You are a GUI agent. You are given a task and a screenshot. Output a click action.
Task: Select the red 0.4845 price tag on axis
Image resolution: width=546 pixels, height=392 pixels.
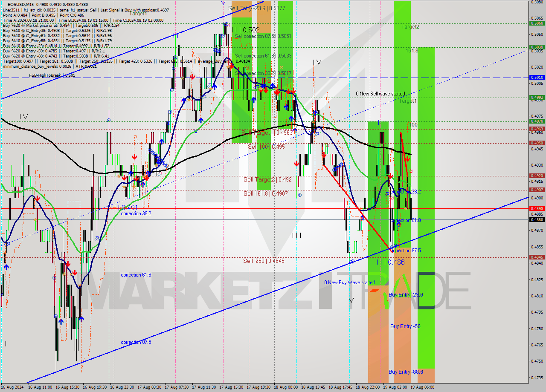[x=536, y=257]
